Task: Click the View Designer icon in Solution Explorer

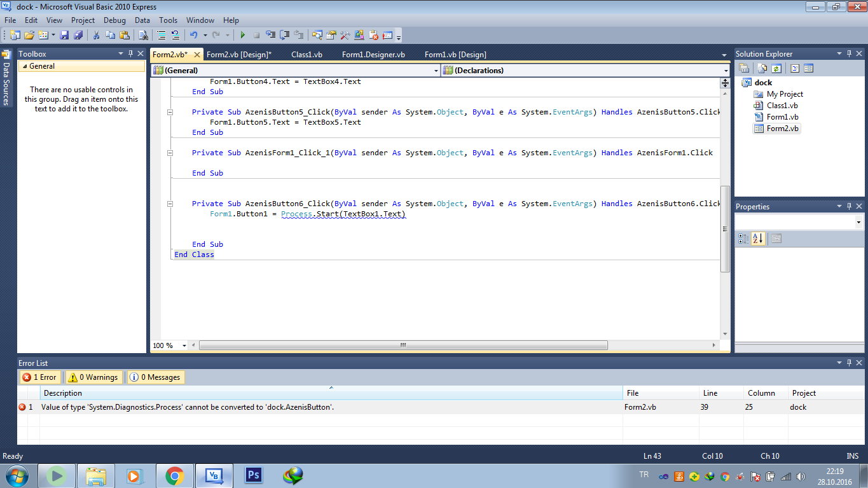Action: (809, 68)
